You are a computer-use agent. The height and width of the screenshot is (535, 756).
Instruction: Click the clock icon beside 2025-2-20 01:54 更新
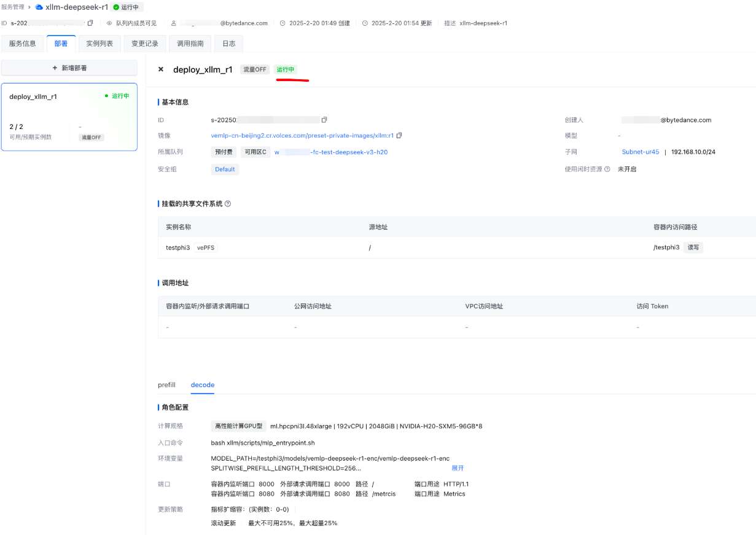pos(365,23)
